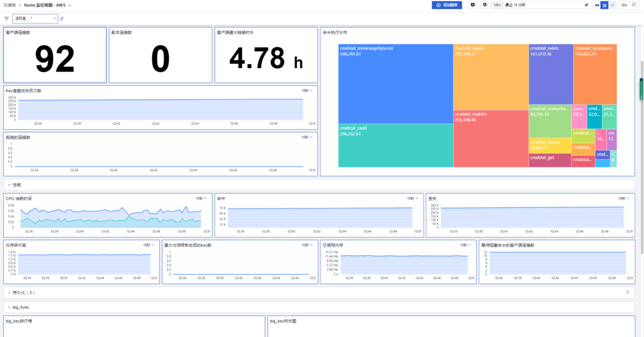Open dashboard settings gear icon
This screenshot has width=644, height=337.
click(x=484, y=5)
